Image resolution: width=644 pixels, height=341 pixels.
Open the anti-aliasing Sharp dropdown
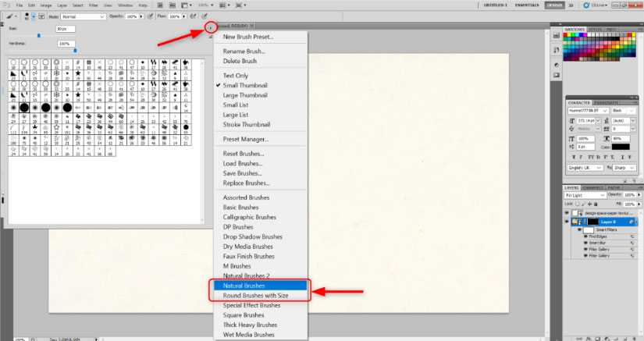624,168
